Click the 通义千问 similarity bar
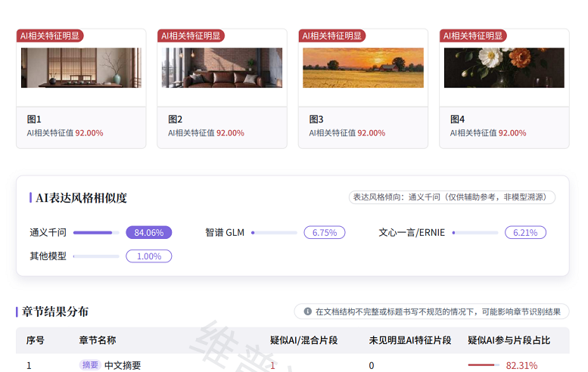 point(96,233)
